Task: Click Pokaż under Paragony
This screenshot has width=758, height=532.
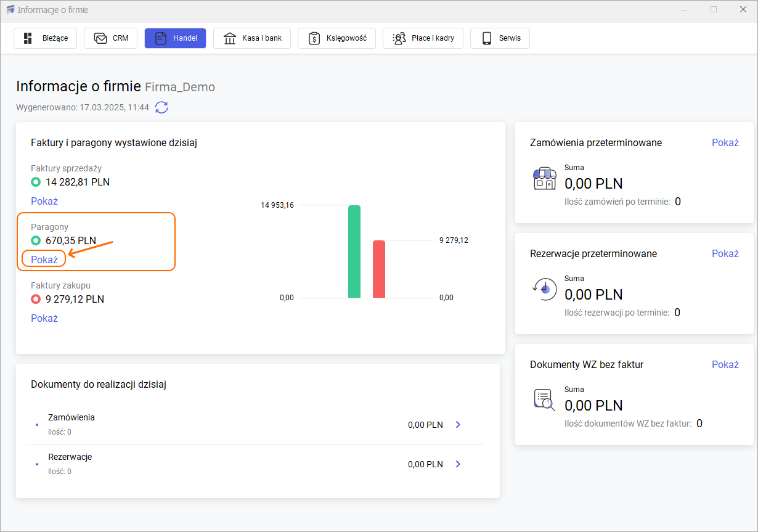Action: tap(44, 260)
